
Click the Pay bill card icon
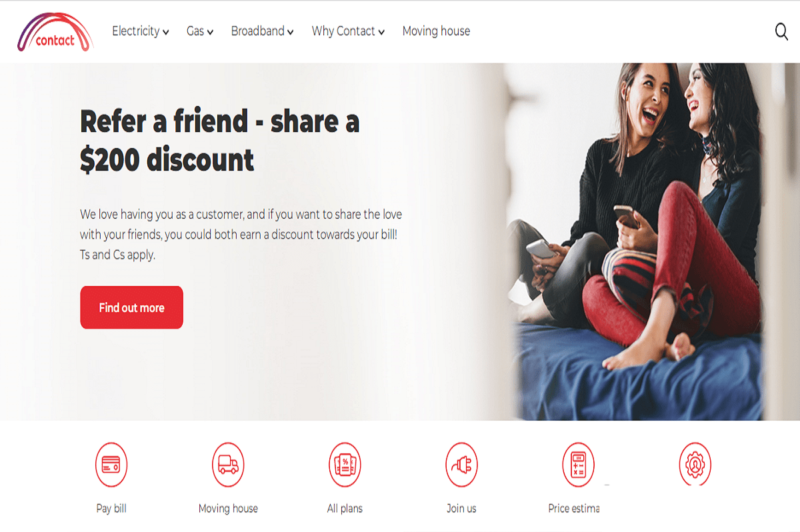(111, 465)
